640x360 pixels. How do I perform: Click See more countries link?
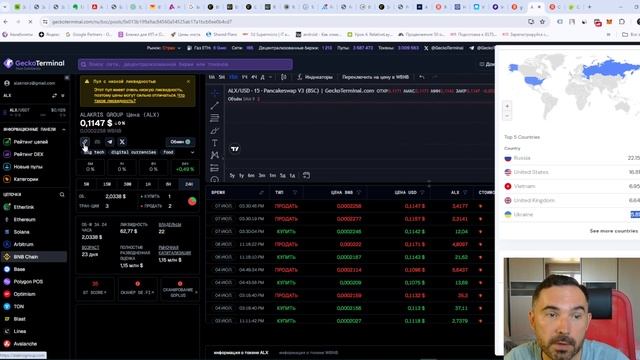pyautogui.click(x=613, y=231)
